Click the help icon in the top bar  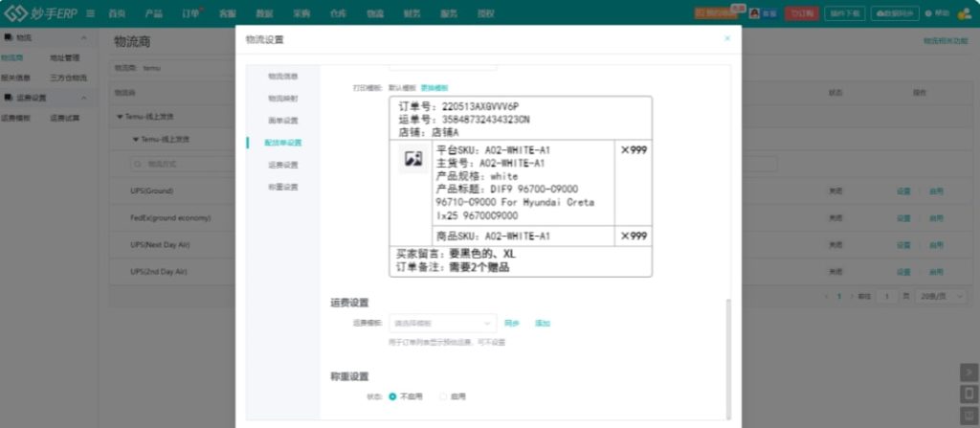(928, 13)
